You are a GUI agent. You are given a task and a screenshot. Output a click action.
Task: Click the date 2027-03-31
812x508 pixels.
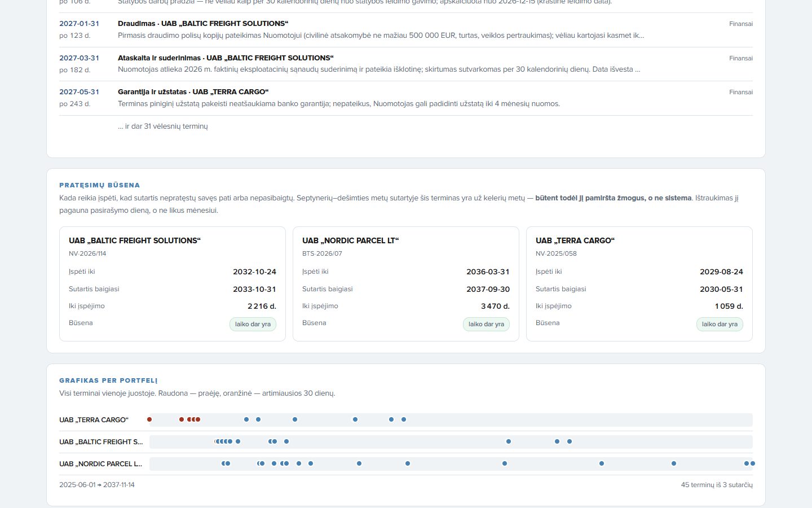79,58
